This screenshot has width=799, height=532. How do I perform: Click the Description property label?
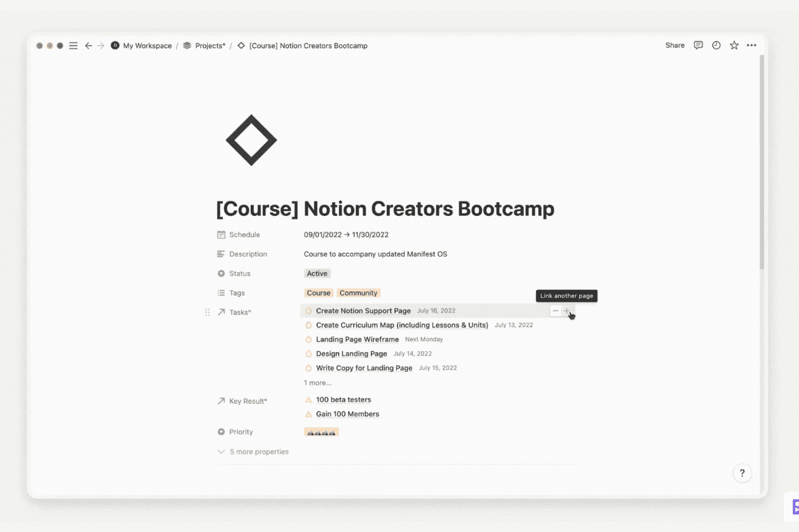click(248, 254)
